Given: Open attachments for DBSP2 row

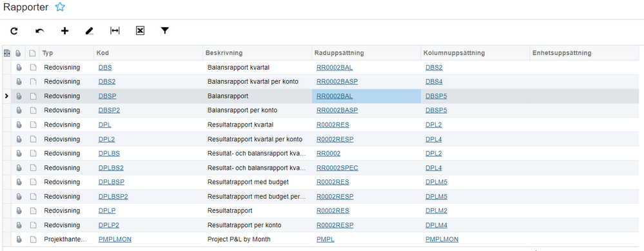Looking at the screenshot, I should [19, 110].
